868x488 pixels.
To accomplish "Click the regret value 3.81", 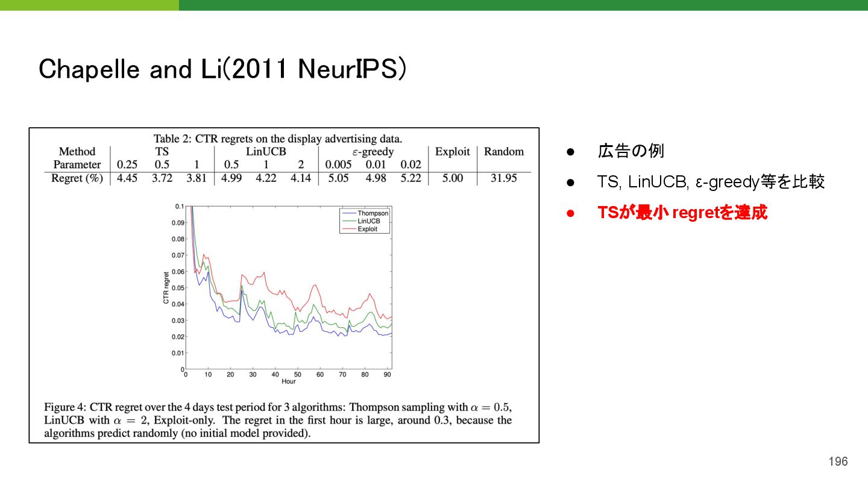I will 197,178.
